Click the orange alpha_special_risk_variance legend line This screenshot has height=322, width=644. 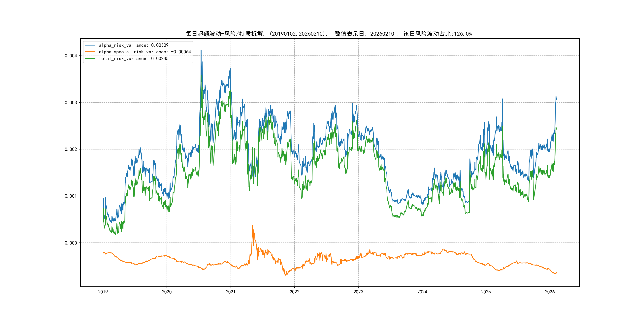90,52
